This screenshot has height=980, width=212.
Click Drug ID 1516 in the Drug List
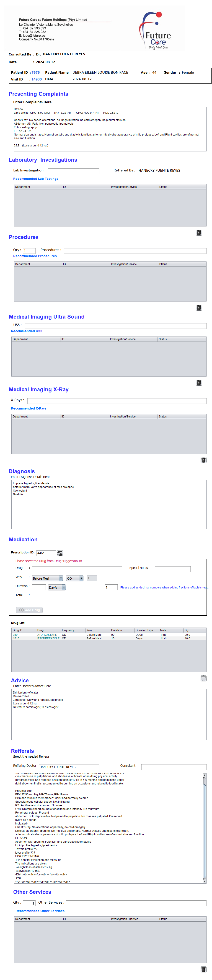16,638
